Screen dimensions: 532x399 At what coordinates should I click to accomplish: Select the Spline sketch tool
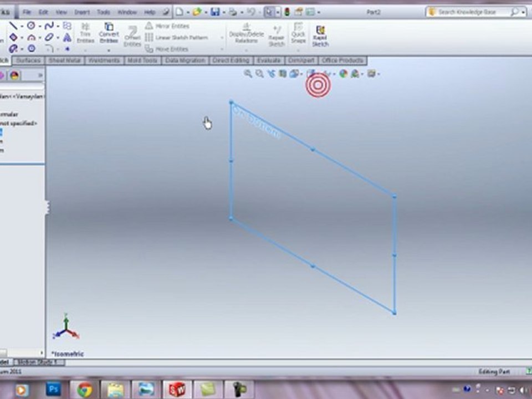tap(49, 26)
